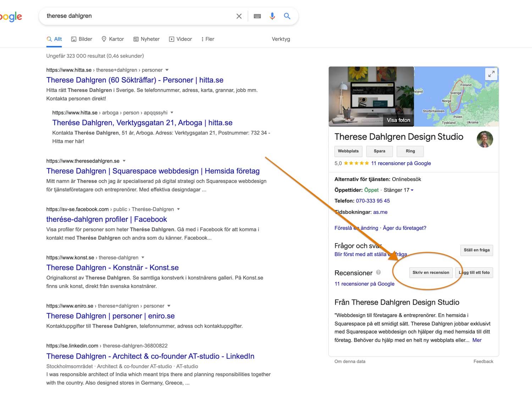Expand the arrow next to the Facebook result URL
Viewport: 532px width, 393px height.
pyautogui.click(x=179, y=209)
